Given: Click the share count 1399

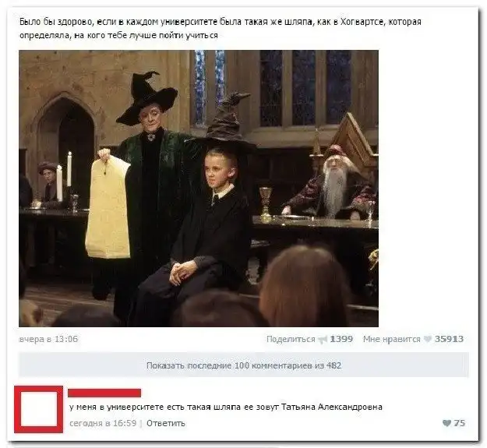Looking at the screenshot, I should coord(341,339).
